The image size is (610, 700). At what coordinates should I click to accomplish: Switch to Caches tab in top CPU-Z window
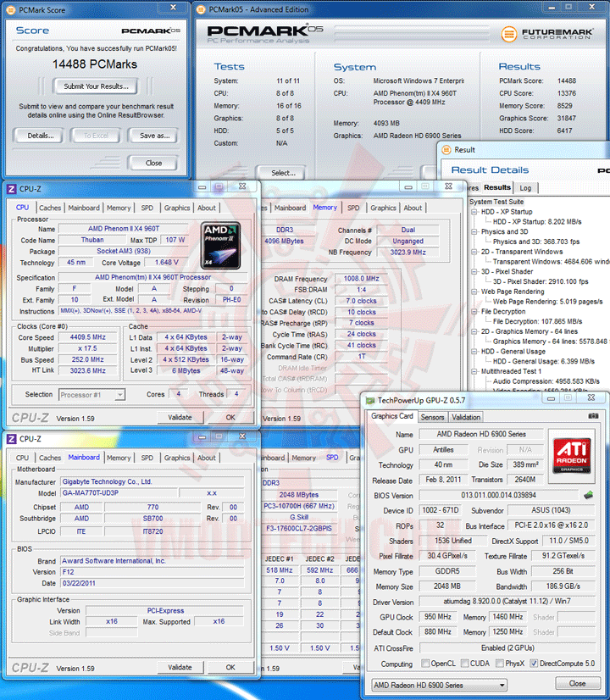[50, 208]
